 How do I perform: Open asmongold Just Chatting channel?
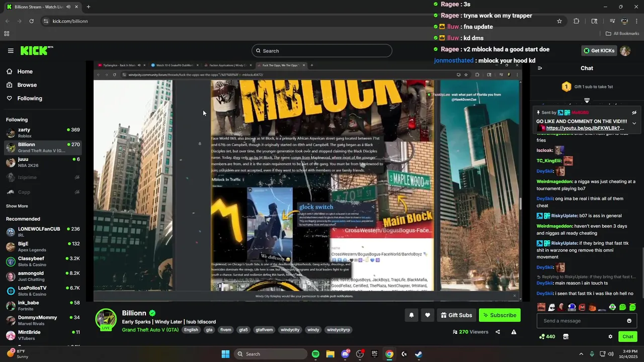coord(43,276)
